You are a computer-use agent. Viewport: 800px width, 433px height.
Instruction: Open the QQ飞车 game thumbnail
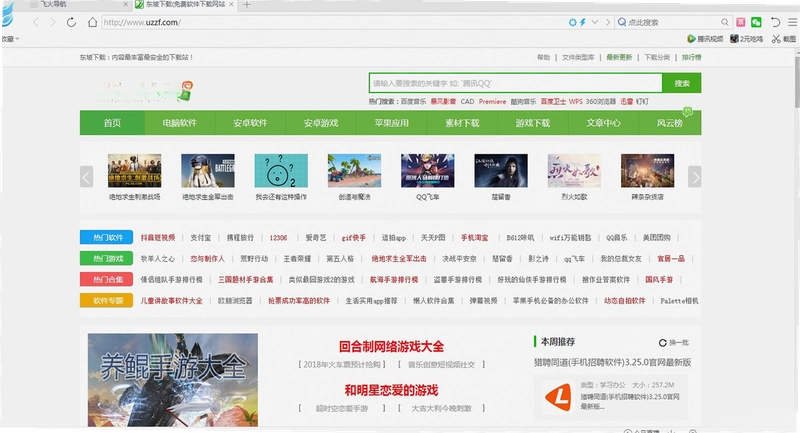tap(428, 176)
